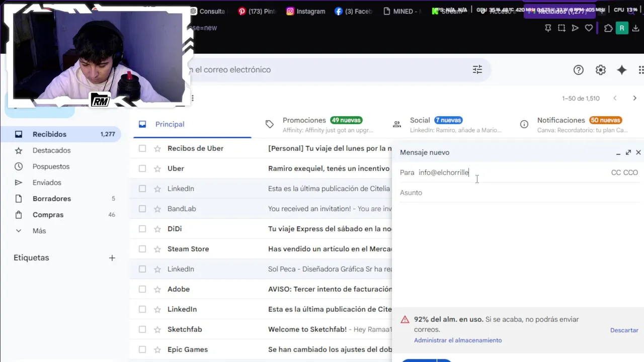The image size is (644, 362).
Task: Open the Steam Store email row
Action: (x=261, y=249)
